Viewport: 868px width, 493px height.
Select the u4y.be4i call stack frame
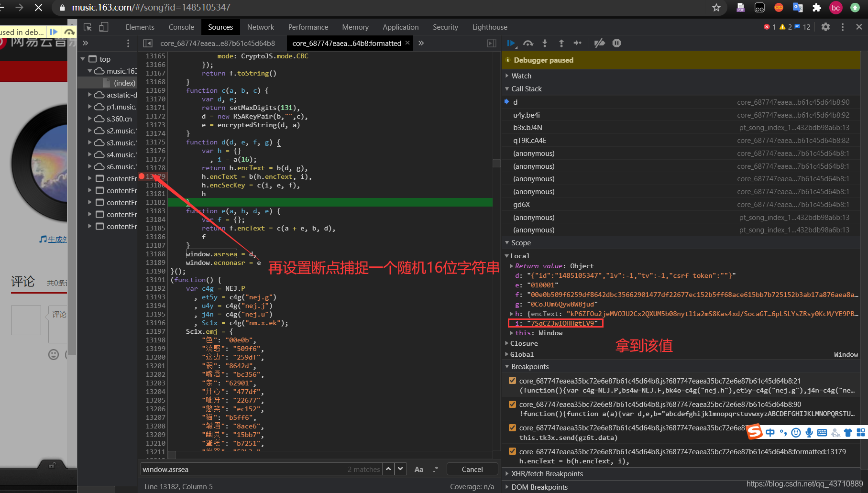(681, 115)
